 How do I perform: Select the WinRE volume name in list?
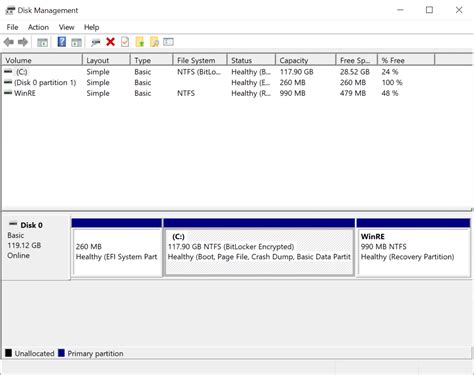[x=25, y=93]
